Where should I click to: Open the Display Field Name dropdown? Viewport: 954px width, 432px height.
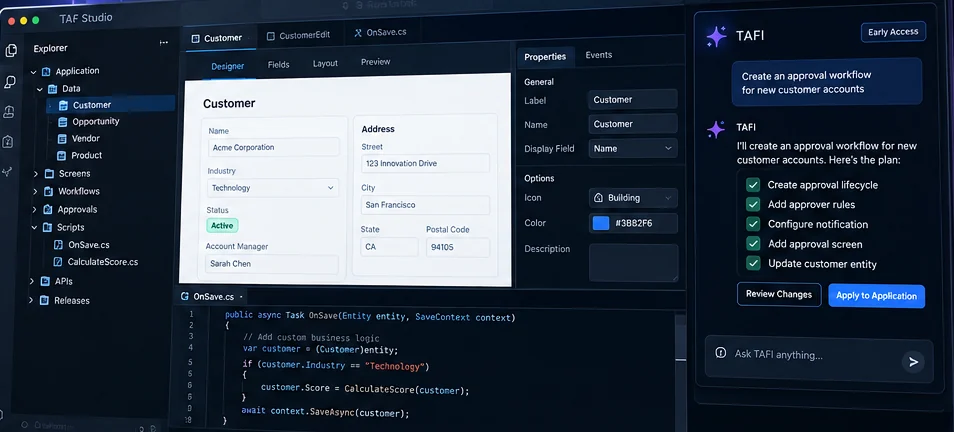coord(633,148)
